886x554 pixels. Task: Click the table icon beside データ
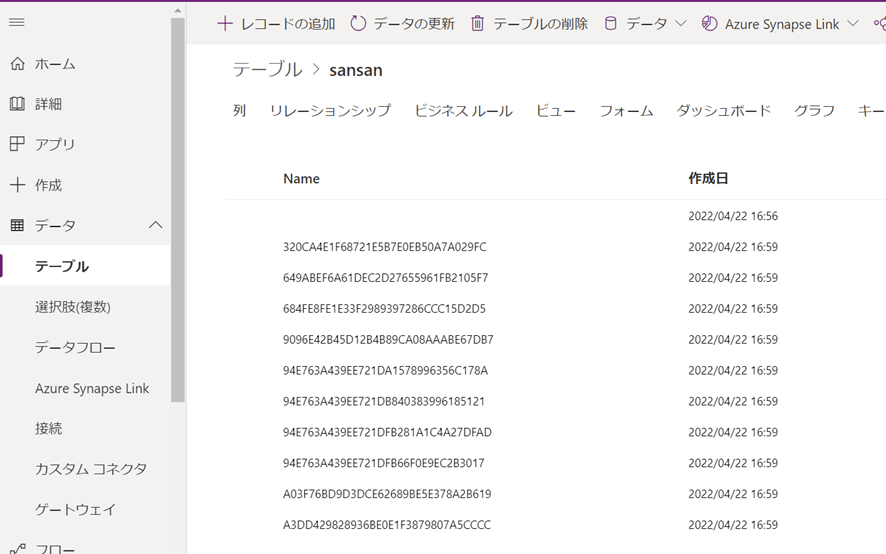(x=18, y=225)
